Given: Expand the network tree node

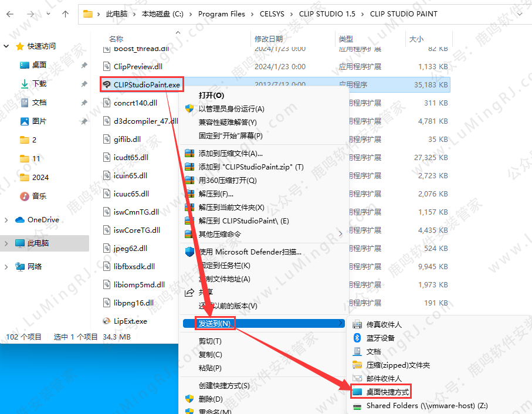Looking at the screenshot, I should coord(6,267).
